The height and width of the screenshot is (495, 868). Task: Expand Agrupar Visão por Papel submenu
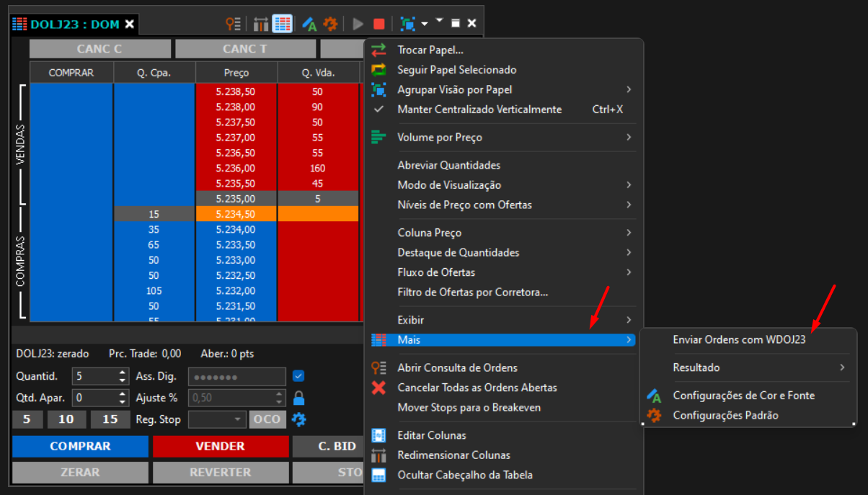pyautogui.click(x=502, y=90)
